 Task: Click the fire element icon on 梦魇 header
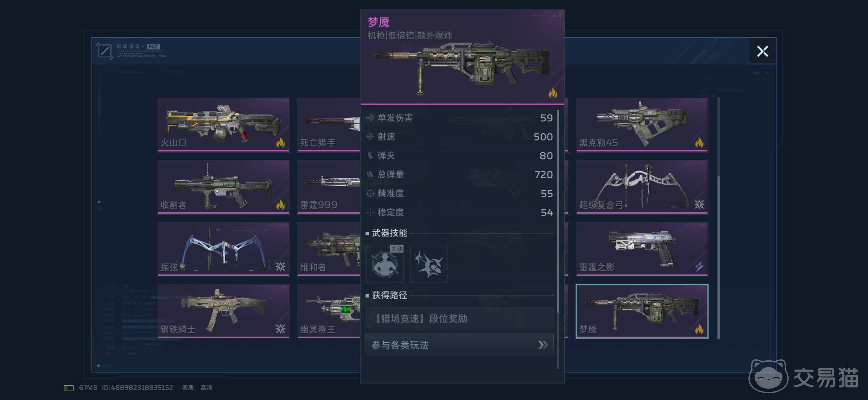(553, 93)
